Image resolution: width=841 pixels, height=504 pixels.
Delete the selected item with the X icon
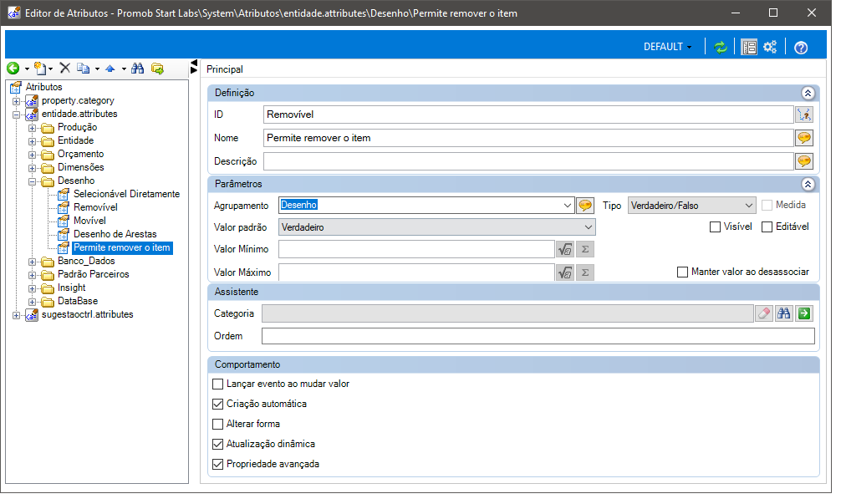tap(65, 68)
